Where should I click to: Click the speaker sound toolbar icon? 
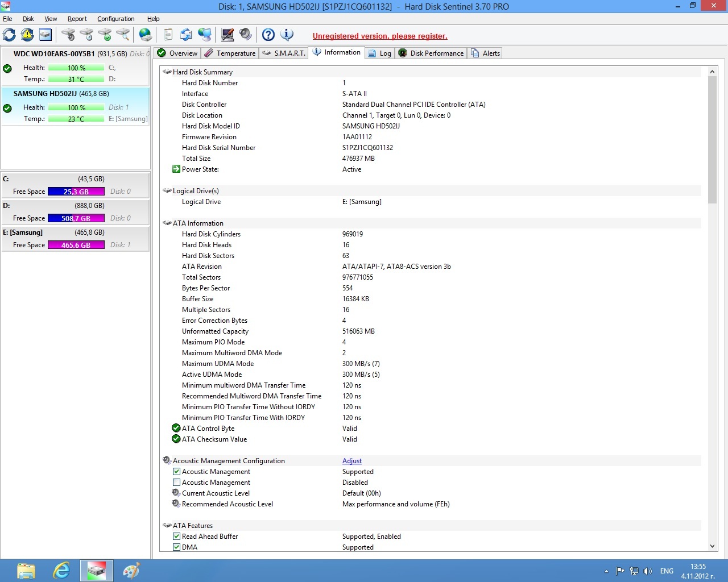pos(246,35)
